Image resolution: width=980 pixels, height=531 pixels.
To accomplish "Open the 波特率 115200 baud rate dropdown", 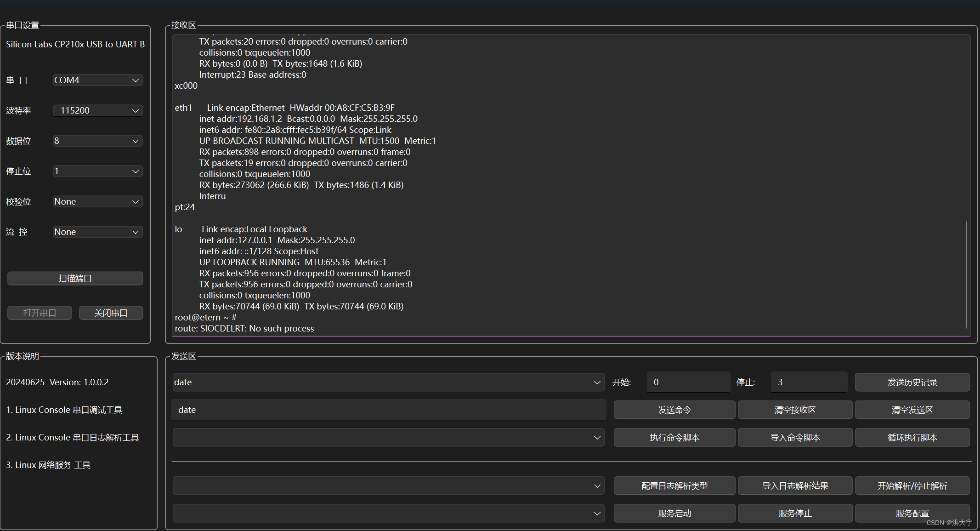I will (98, 110).
